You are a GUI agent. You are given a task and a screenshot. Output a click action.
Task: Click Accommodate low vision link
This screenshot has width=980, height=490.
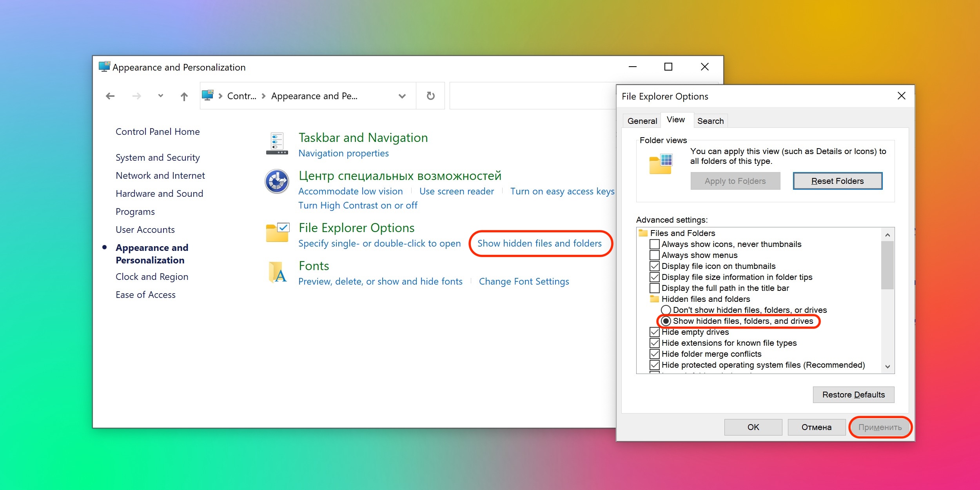click(x=350, y=191)
